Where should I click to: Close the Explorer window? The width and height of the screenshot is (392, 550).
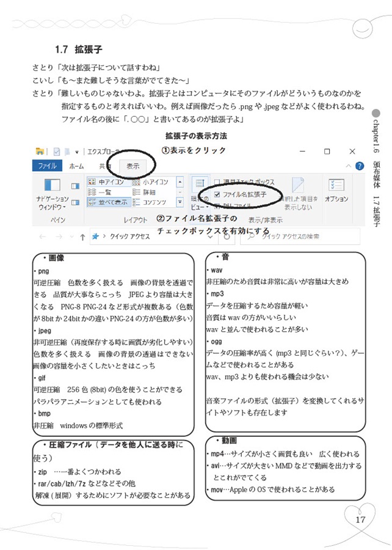click(x=352, y=151)
